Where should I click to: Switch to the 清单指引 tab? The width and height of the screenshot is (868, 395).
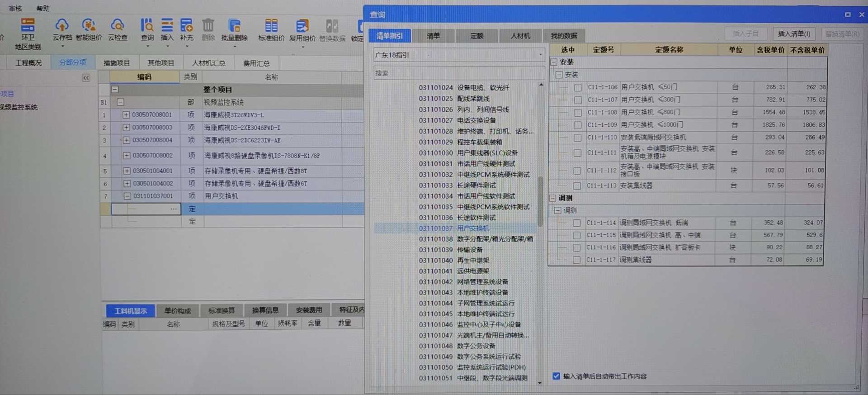390,36
